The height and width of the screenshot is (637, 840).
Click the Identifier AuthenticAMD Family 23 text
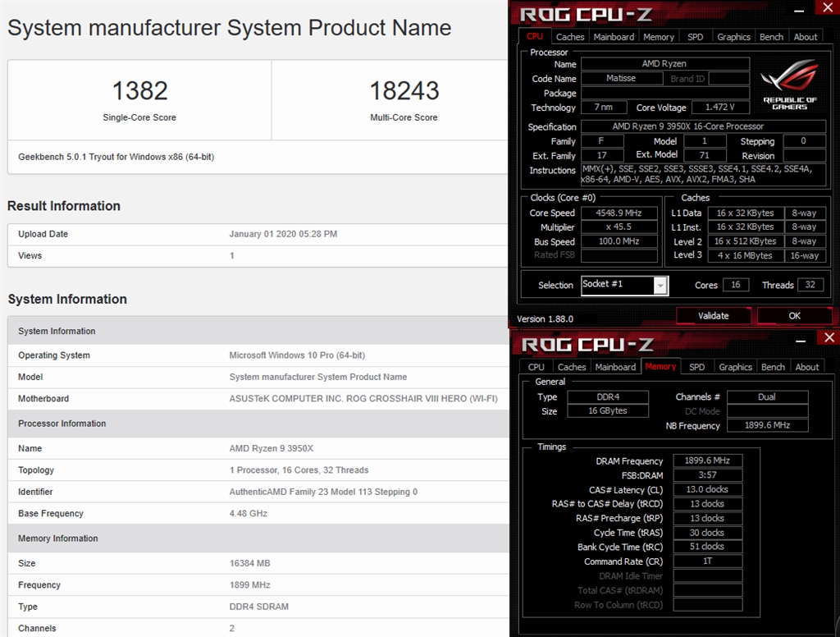[x=323, y=492]
